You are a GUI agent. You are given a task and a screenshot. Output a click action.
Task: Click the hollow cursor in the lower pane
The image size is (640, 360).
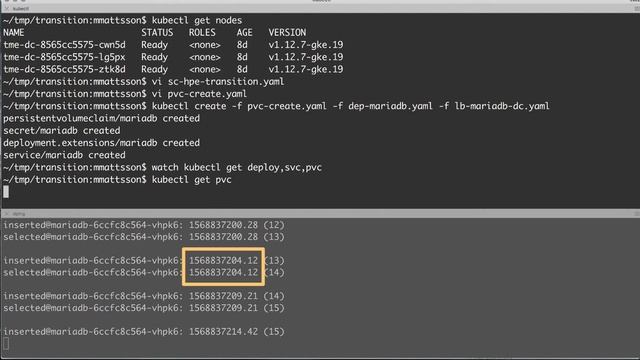[6, 344]
